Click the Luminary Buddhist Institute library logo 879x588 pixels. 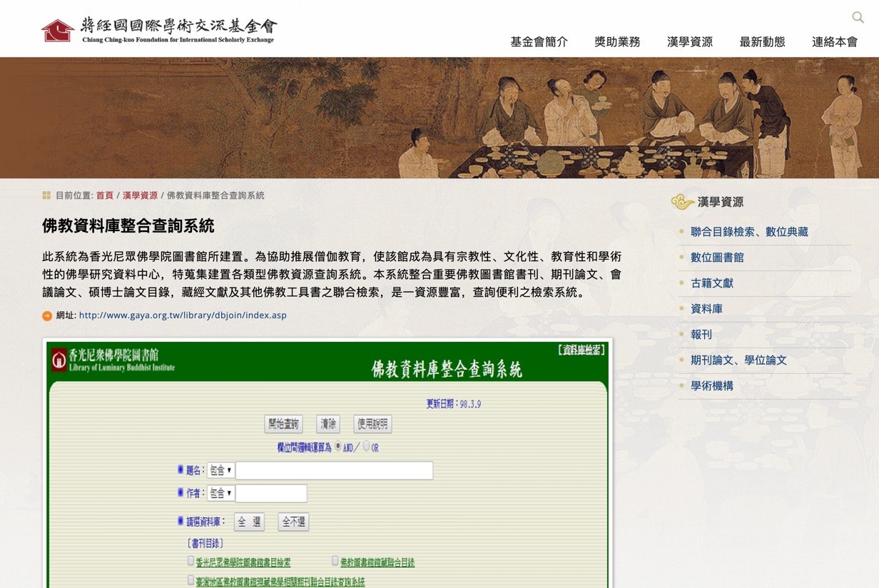[x=59, y=360]
